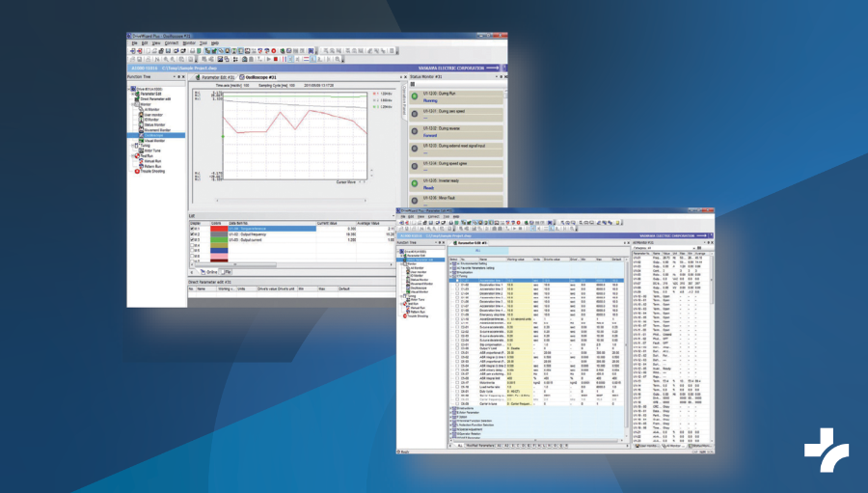This screenshot has width=868, height=493.
Task: Toggle Display 3 checkbox for Output current
Action: point(192,240)
